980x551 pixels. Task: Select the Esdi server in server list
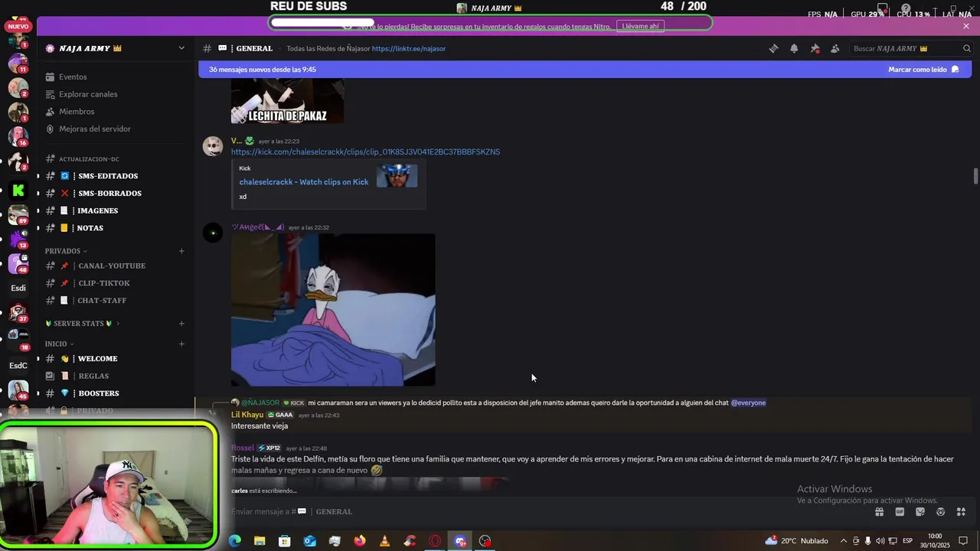point(18,289)
